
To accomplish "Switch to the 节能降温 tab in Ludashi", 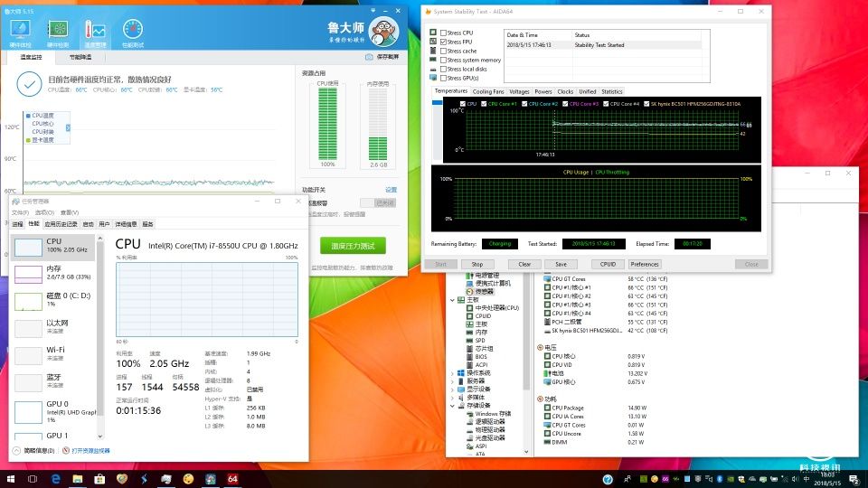I will 80,57.
